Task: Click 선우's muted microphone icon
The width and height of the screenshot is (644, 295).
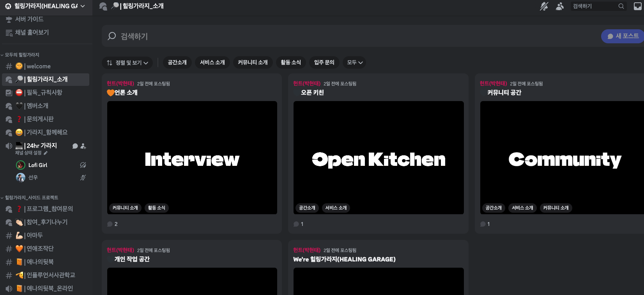Action: pyautogui.click(x=83, y=178)
